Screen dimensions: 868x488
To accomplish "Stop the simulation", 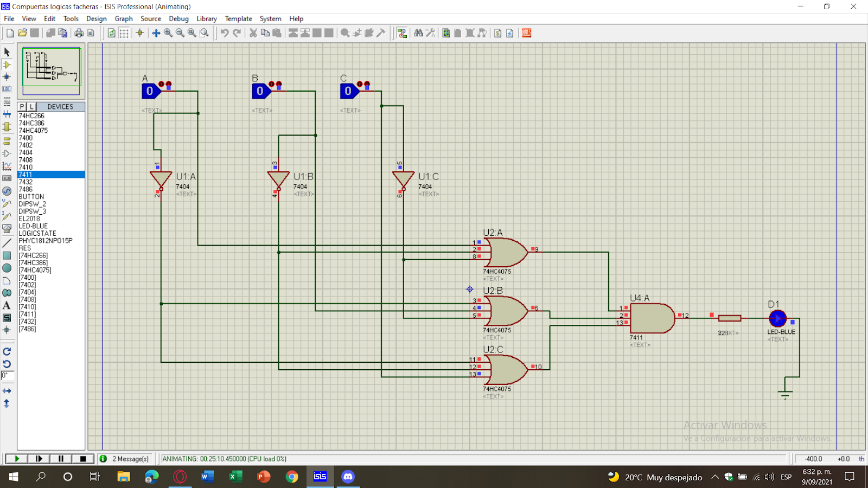I will [83, 459].
